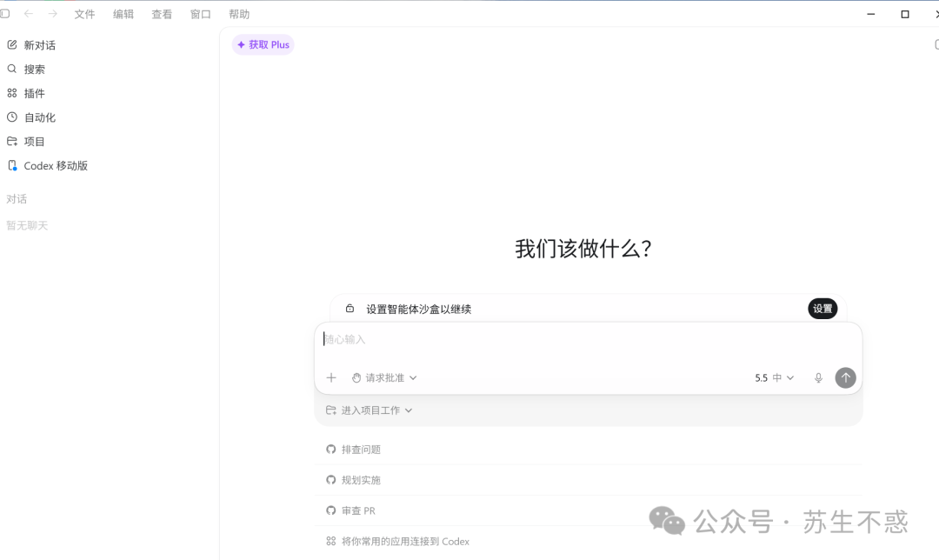Click the black 设置 button

(x=822, y=309)
